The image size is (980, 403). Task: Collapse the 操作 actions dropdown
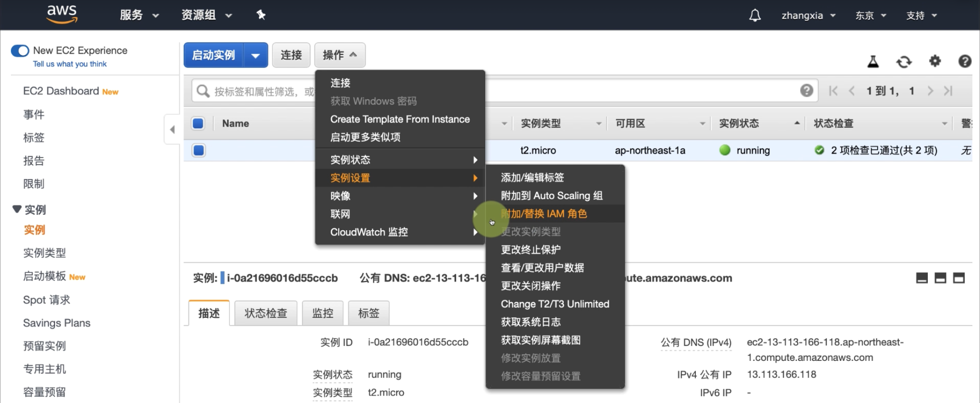(340, 55)
